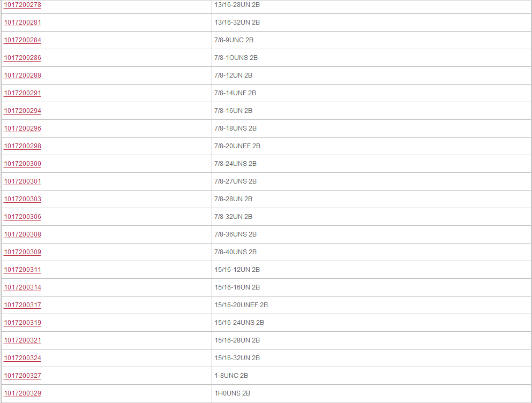The image size is (532, 403).
Task: Select part number 1017200300
Action: pos(23,163)
